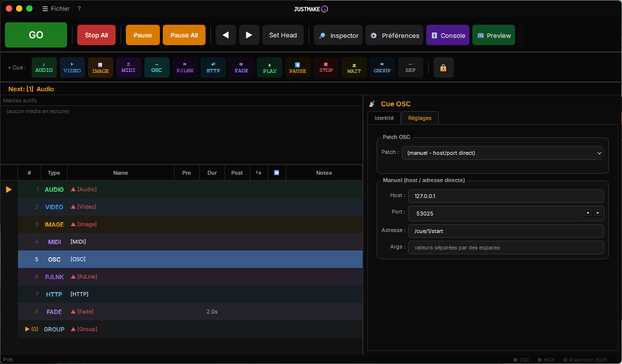Expand the GROUP cue row triangle

pyautogui.click(x=28, y=329)
